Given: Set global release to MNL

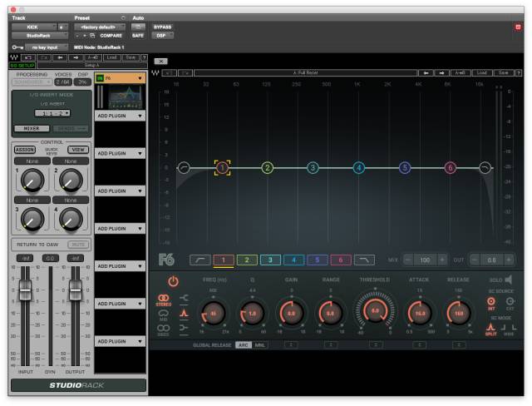Looking at the screenshot, I should point(259,345).
